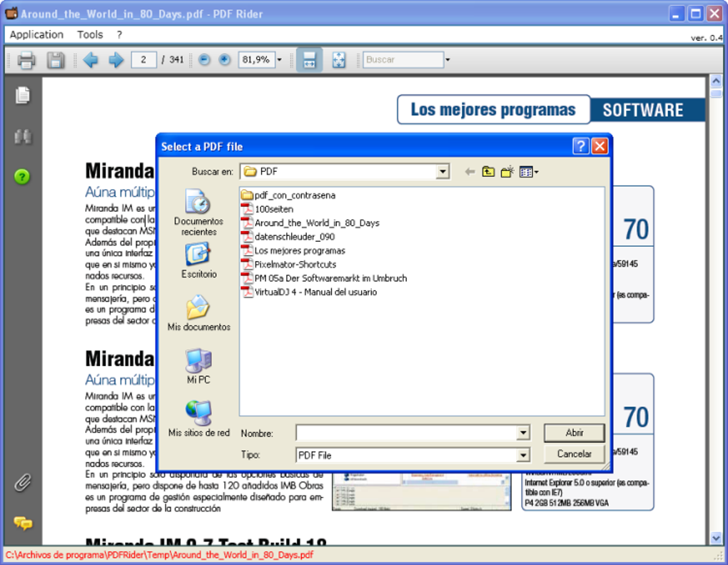Click the Print icon in toolbar

[x=26, y=60]
